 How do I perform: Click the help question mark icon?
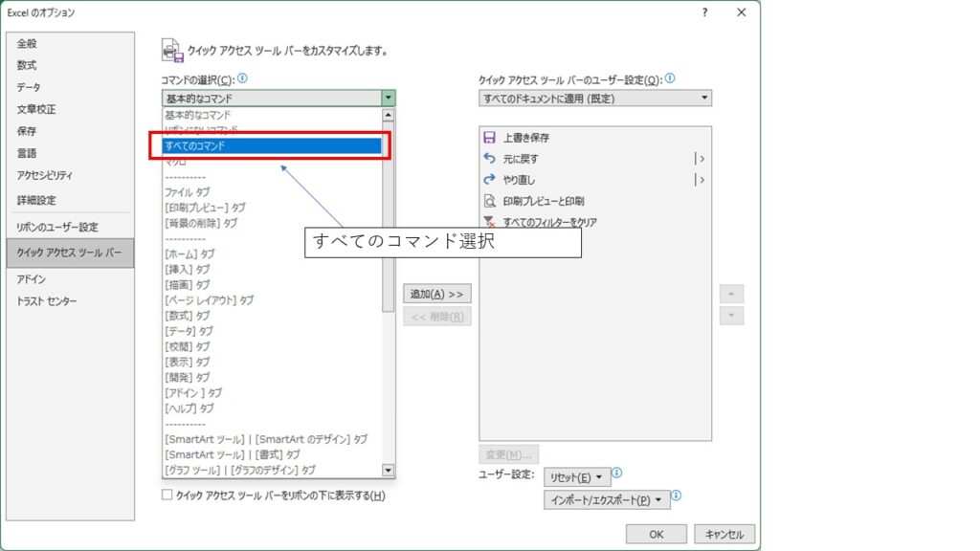705,12
